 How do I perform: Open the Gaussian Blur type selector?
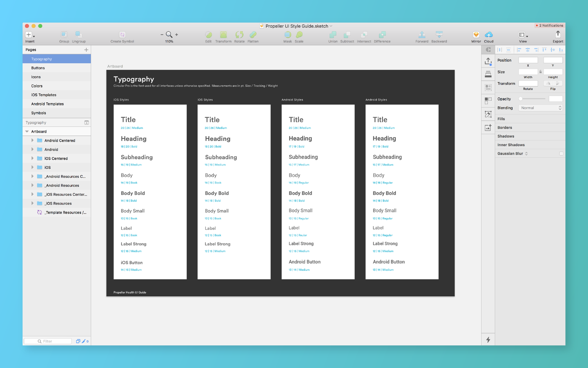click(526, 153)
